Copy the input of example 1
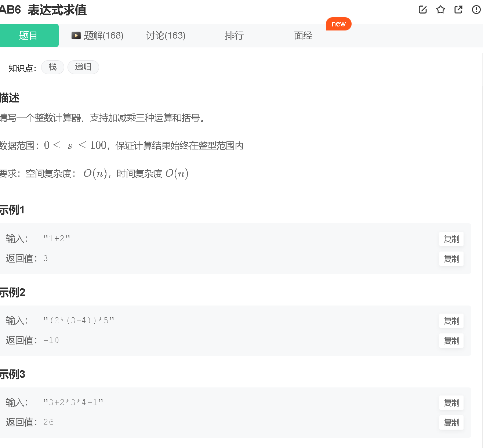This screenshot has height=448, width=483. (x=451, y=239)
